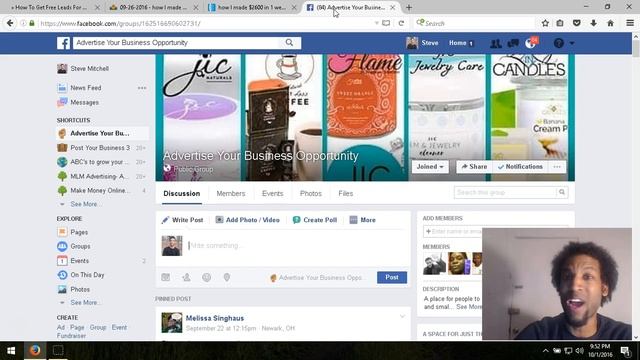This screenshot has width=640, height=360.
Task: Open the help question mark icon
Action: tap(559, 43)
